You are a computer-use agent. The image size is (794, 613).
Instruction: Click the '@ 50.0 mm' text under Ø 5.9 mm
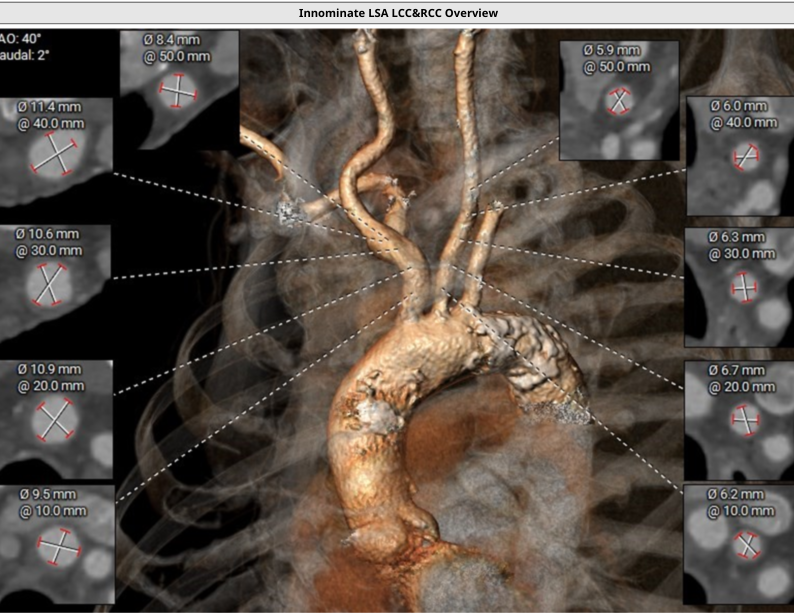619,68
